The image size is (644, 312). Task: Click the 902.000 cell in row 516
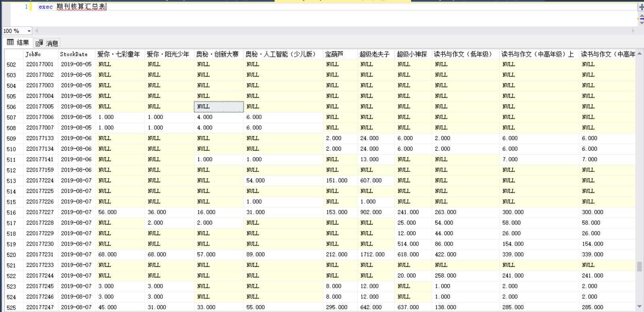point(376,212)
